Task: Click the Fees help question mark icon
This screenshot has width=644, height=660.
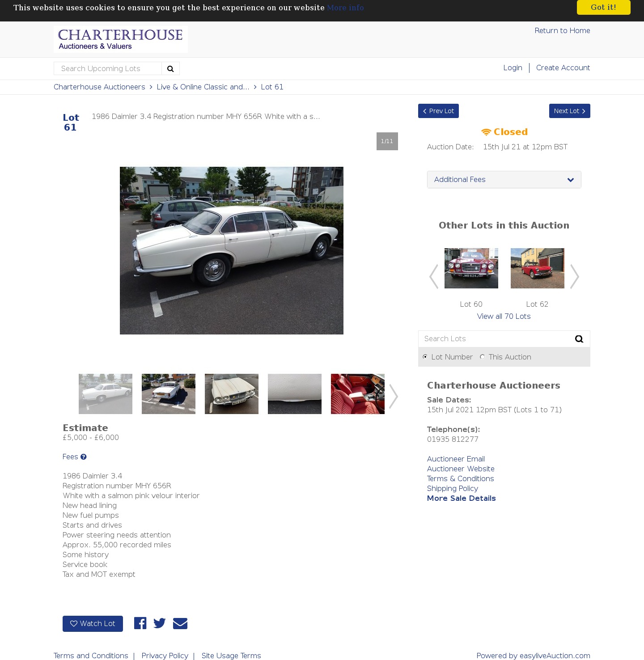Action: click(84, 457)
